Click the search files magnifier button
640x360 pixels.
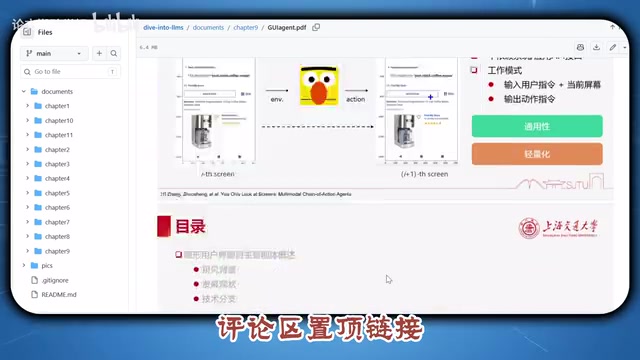tap(114, 53)
